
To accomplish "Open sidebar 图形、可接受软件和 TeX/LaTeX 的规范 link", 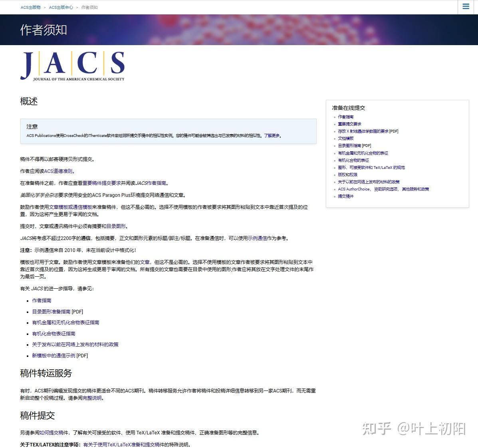I will 371,168.
